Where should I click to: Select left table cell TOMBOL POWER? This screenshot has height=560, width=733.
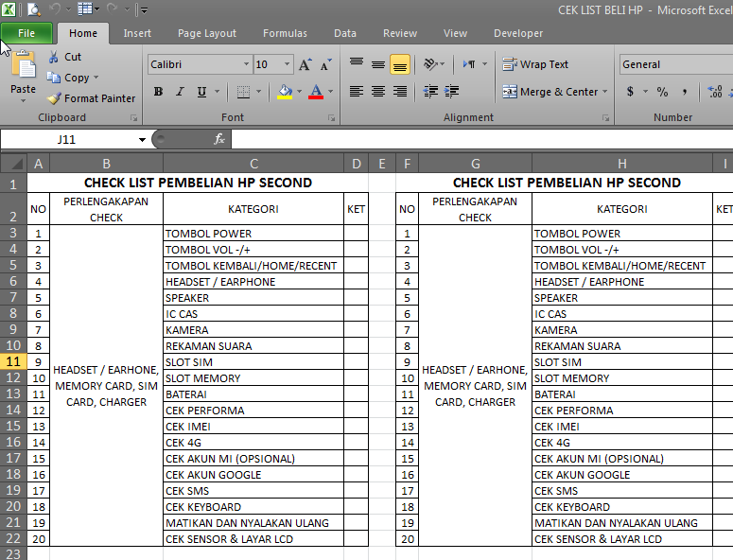click(x=253, y=234)
